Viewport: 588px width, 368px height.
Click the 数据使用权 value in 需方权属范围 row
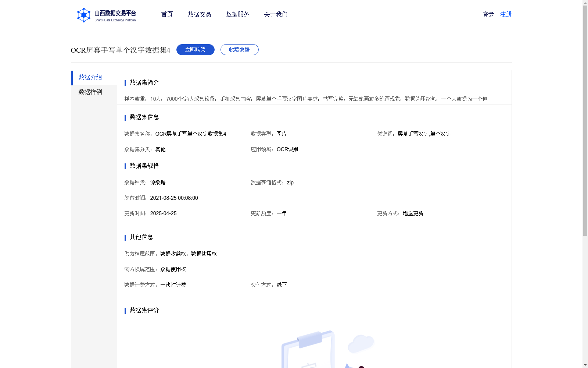(173, 269)
